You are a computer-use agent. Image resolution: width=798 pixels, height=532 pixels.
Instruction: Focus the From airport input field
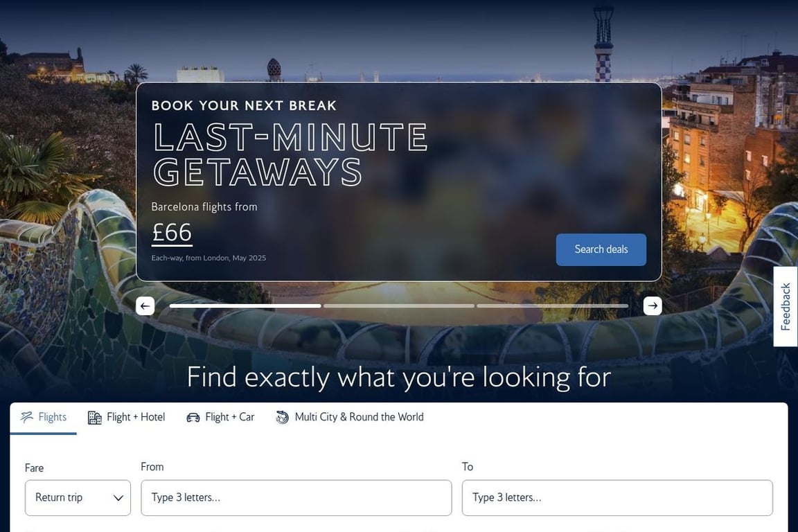coord(296,498)
